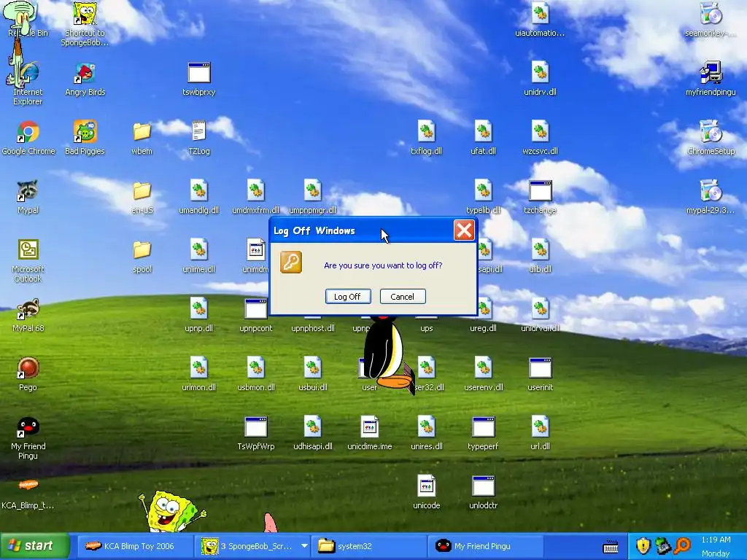The height and width of the screenshot is (560, 747).
Task: Launch the Google Chrome shortcut
Action: point(28,138)
